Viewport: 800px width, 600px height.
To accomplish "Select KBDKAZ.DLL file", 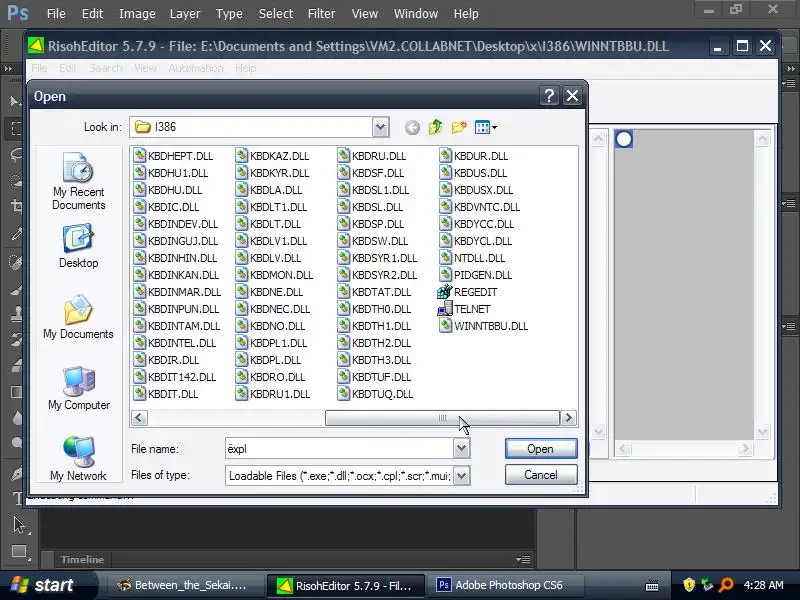I will click(272, 156).
